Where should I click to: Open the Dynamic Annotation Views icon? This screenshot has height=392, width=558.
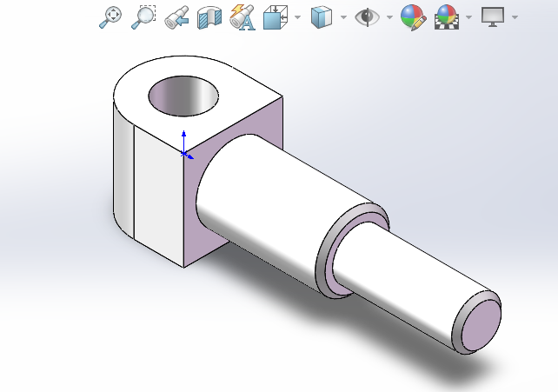coord(242,17)
